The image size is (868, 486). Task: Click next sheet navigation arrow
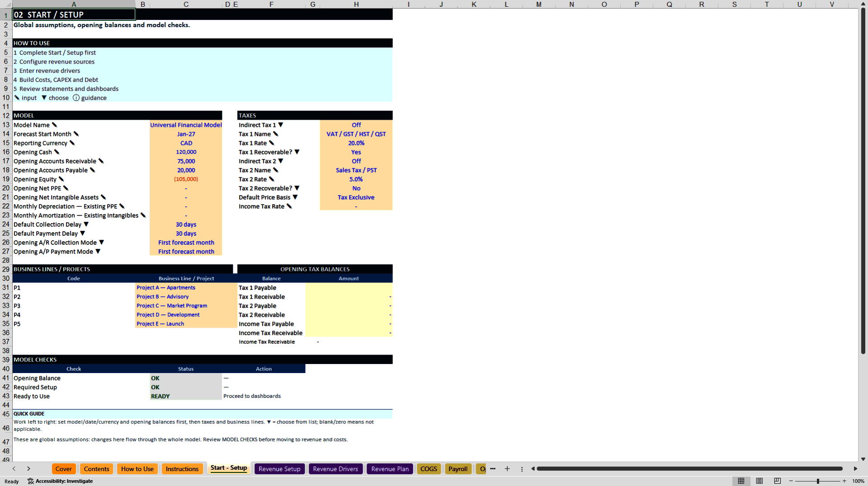pyautogui.click(x=28, y=469)
